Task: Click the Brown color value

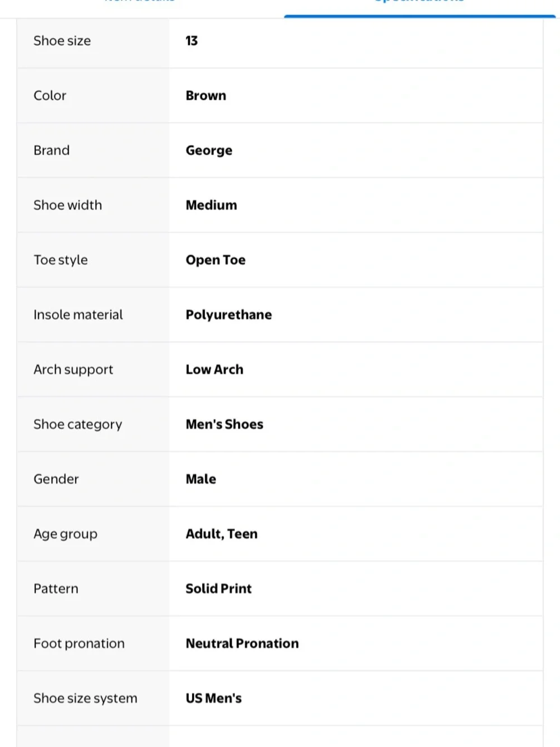Action: [206, 96]
